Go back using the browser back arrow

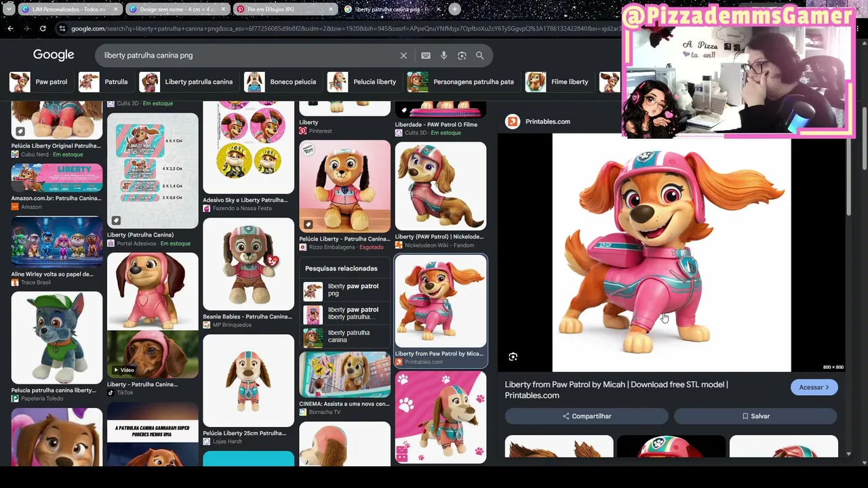coord(10,28)
